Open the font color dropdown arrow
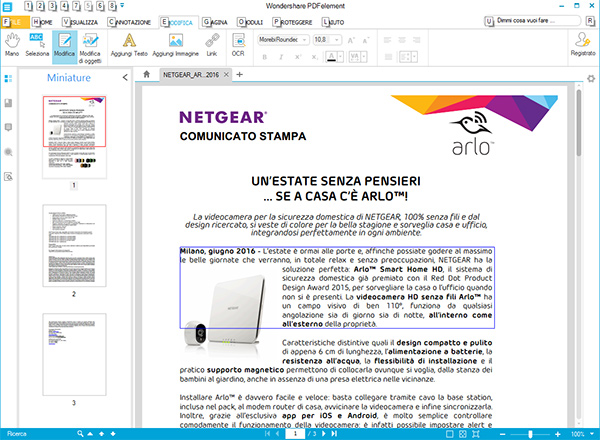This screenshot has height=440, width=600. click(340, 57)
